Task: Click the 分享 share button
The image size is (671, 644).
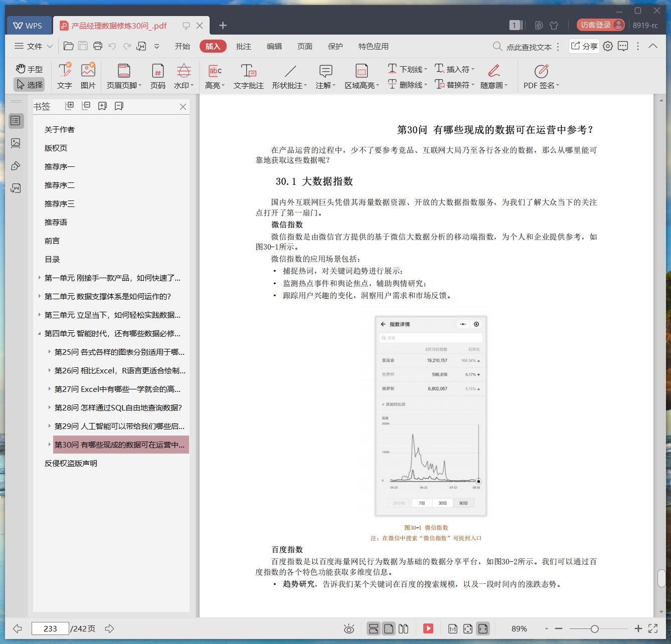Action: click(584, 46)
